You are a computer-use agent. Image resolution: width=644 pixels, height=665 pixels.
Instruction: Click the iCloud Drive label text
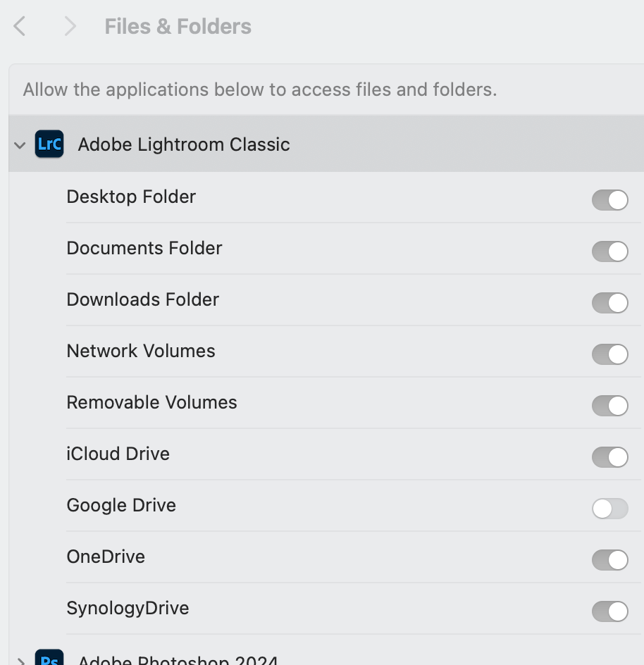118,454
